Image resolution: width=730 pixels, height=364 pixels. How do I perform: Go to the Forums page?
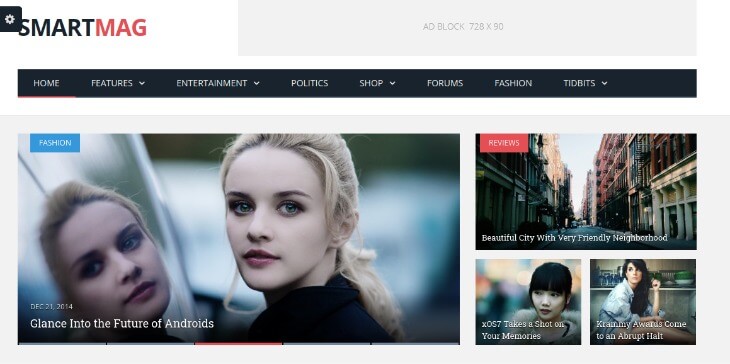point(445,83)
